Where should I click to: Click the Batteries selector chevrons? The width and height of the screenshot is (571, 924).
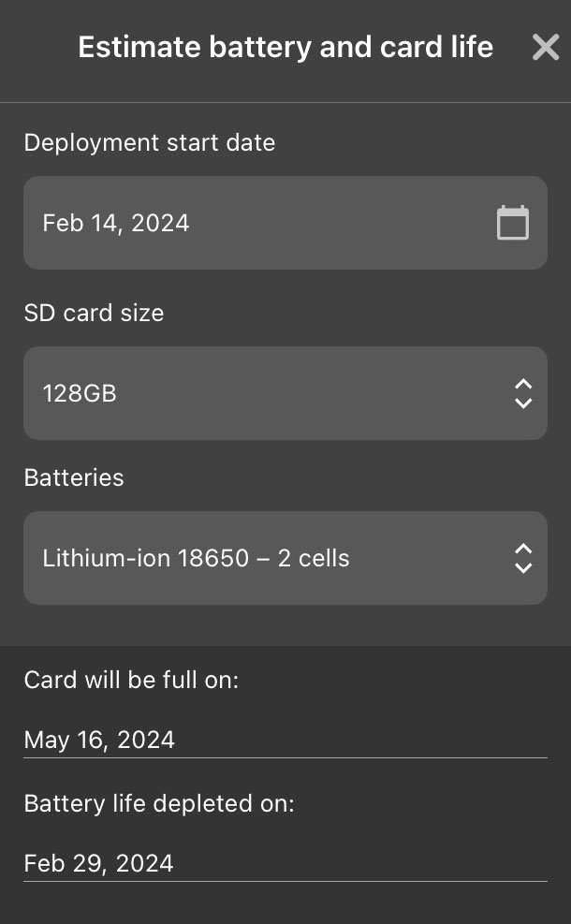click(x=522, y=558)
